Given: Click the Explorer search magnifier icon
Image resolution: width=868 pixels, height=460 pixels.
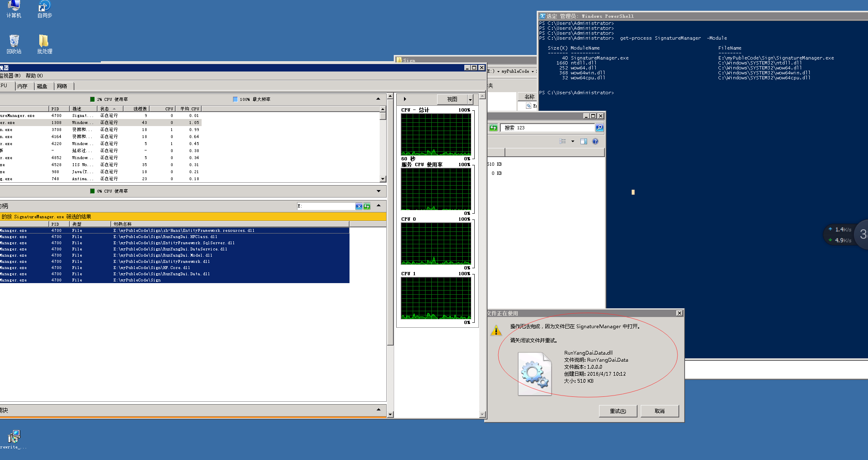Looking at the screenshot, I should [x=599, y=128].
